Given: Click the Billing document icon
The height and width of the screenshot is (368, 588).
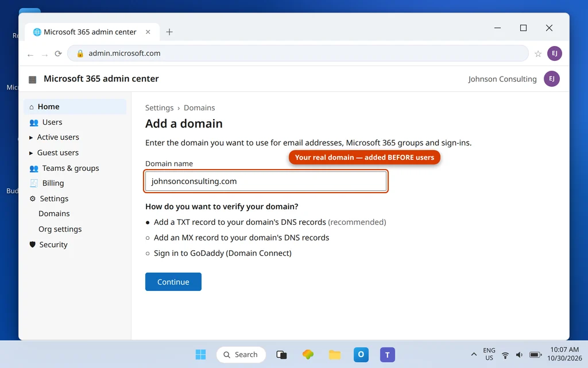Looking at the screenshot, I should tap(34, 183).
